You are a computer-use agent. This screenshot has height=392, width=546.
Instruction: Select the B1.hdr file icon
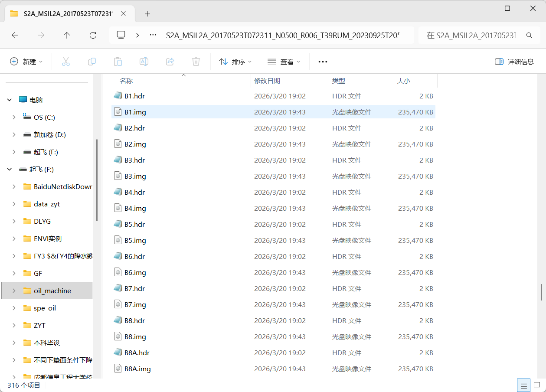pyautogui.click(x=118, y=96)
